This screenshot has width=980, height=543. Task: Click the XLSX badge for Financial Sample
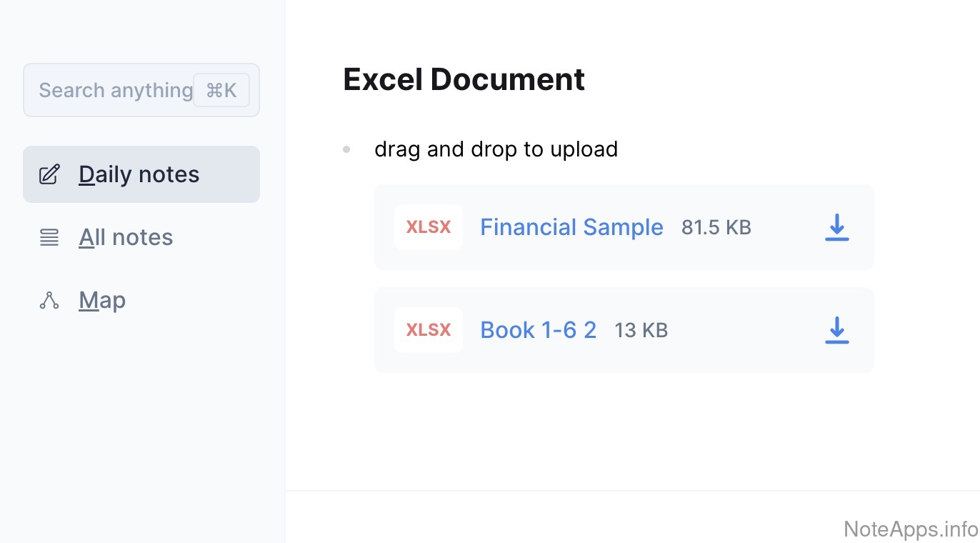429,227
